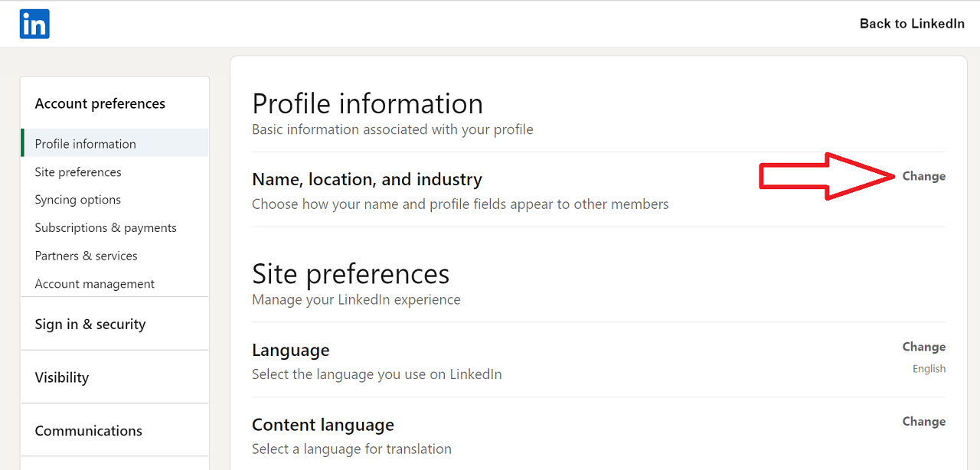
Task: Expand the Sign in & security section
Action: pos(90,325)
